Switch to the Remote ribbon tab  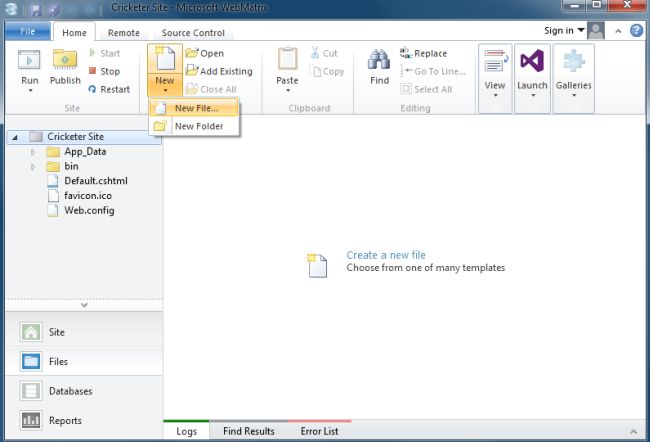124,33
